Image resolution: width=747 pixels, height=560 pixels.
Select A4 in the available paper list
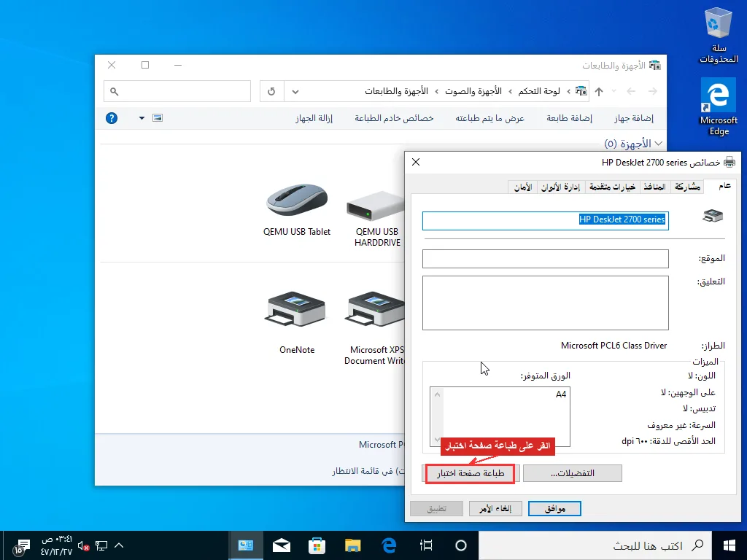[561, 394]
